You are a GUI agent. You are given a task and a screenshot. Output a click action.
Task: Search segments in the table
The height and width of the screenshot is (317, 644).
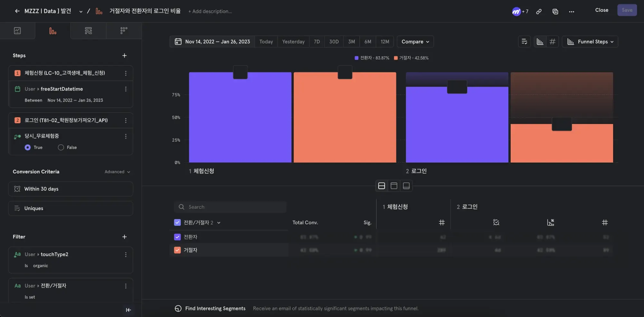point(230,207)
